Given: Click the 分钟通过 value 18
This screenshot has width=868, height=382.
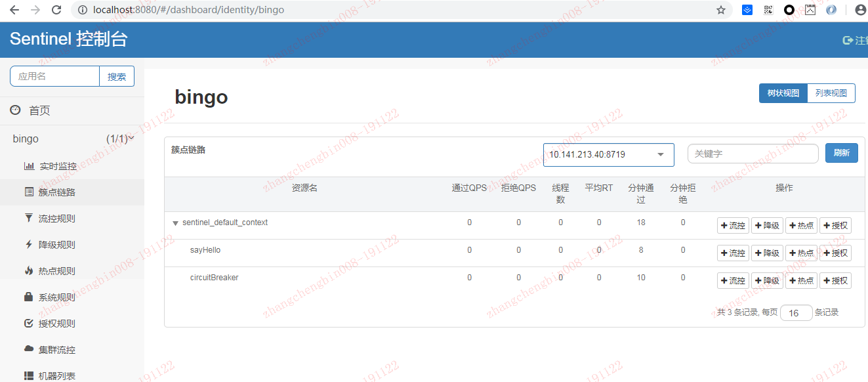Looking at the screenshot, I should pyautogui.click(x=641, y=223).
